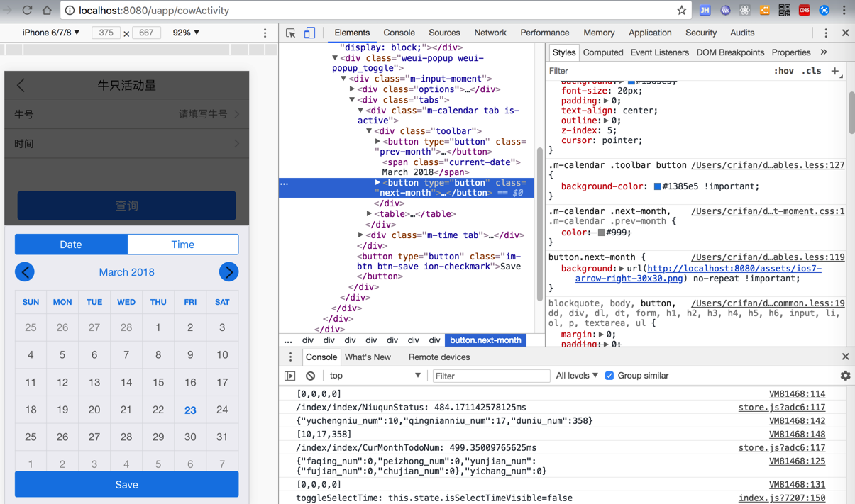Toggle the .cls class editor
Image resolution: width=855 pixels, height=504 pixels.
[811, 71]
